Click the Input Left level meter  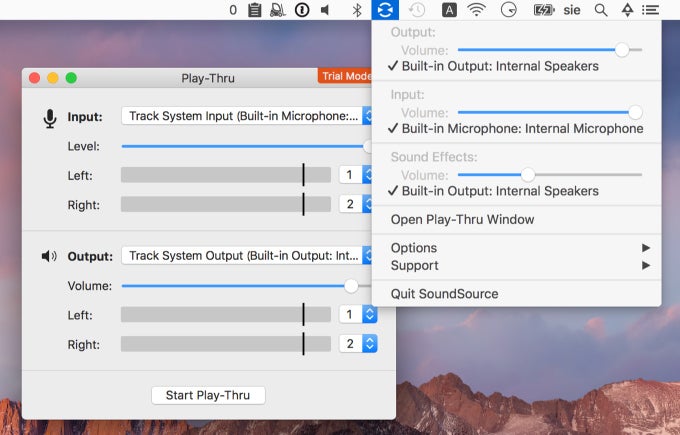point(226,175)
